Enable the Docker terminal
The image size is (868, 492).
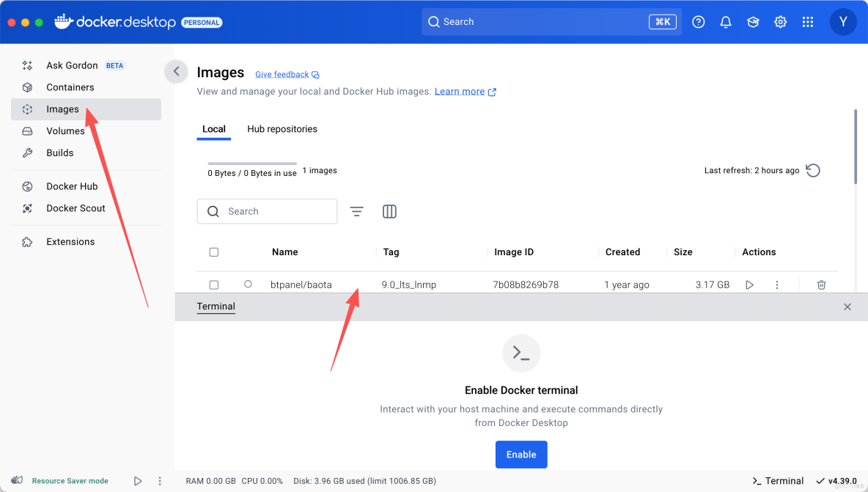(x=521, y=455)
